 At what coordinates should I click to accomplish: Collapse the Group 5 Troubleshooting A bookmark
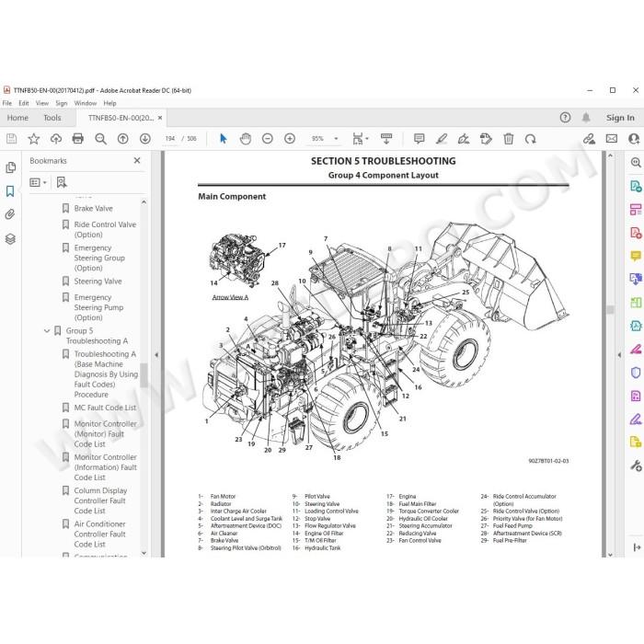coord(47,330)
